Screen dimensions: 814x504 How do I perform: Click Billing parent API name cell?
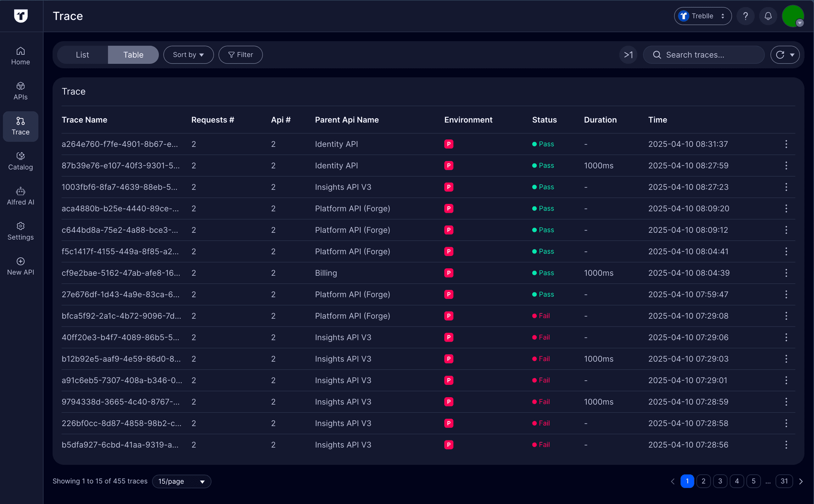click(326, 273)
